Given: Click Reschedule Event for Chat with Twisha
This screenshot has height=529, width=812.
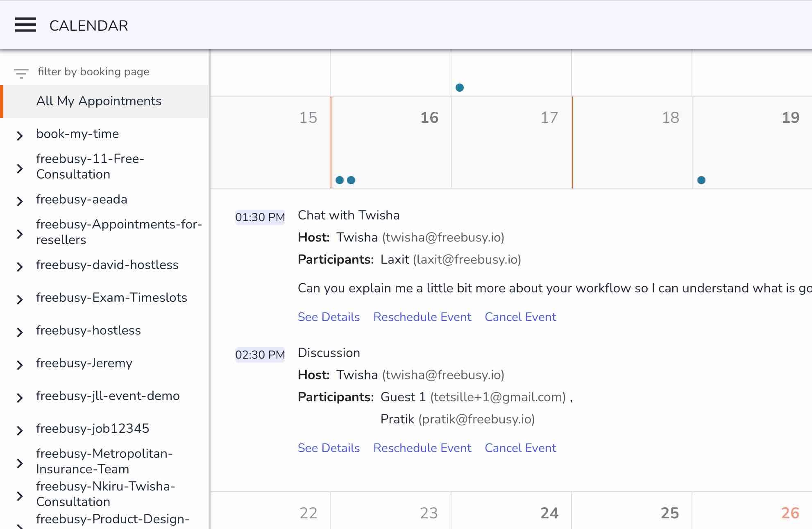Looking at the screenshot, I should pos(422,317).
